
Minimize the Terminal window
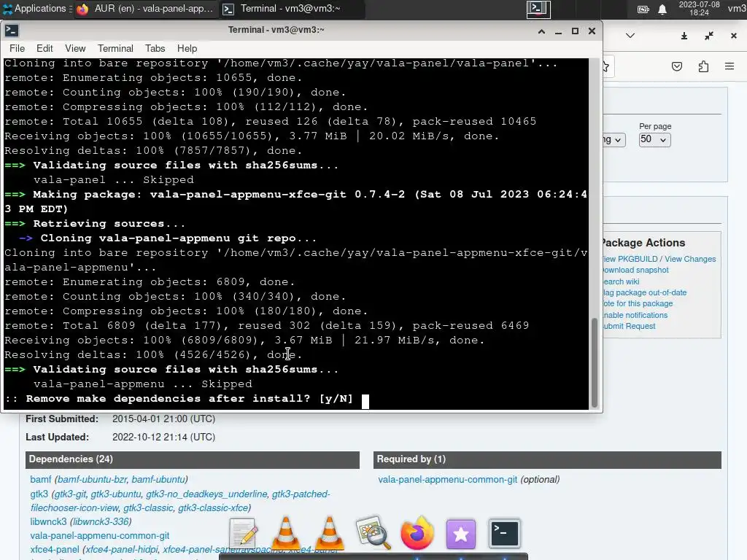(558, 31)
